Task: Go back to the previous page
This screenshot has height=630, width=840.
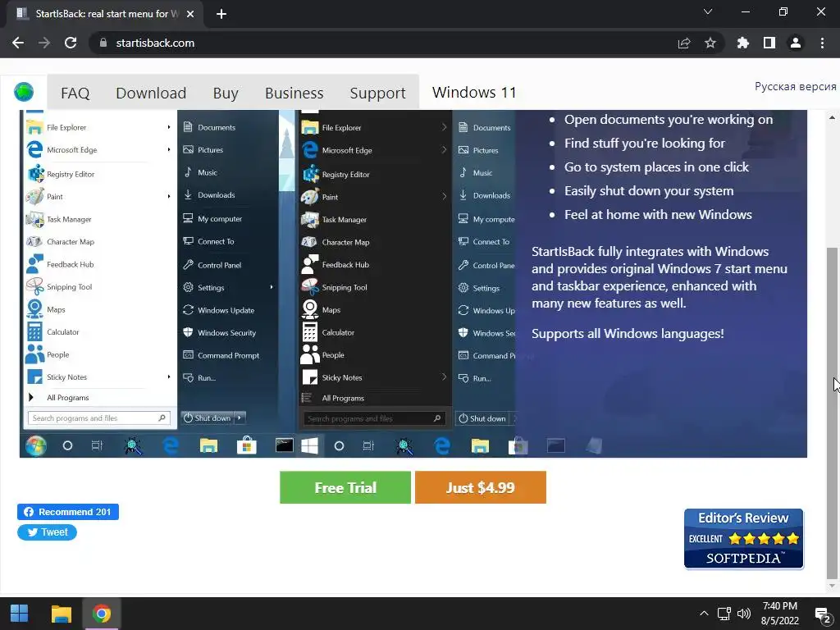Action: pyautogui.click(x=18, y=43)
